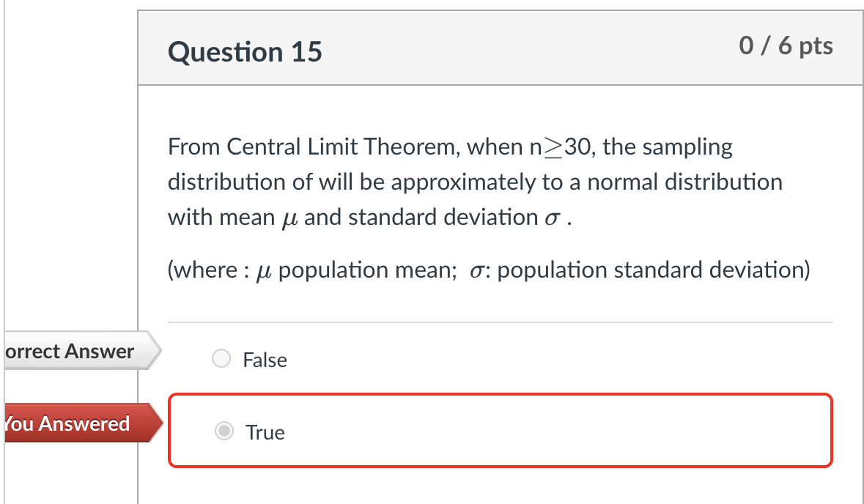This screenshot has width=864, height=504.
Task: Click the You Answered badge
Action: (x=66, y=423)
